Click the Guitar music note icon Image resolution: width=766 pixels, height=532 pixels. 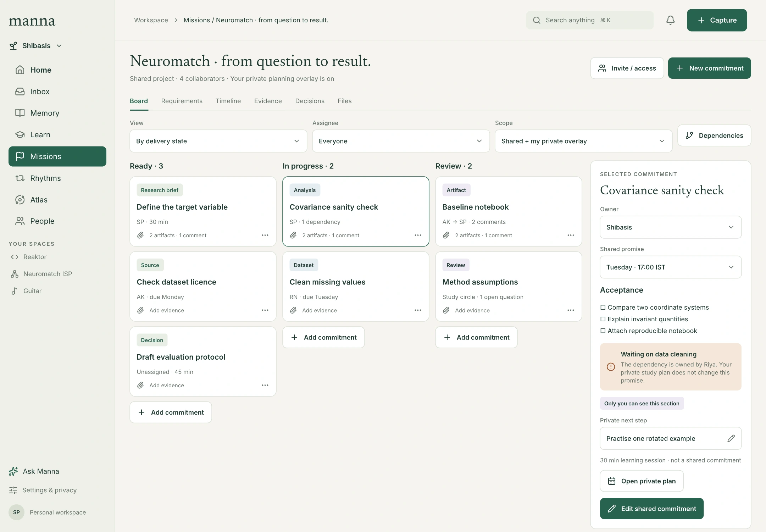[x=15, y=291]
